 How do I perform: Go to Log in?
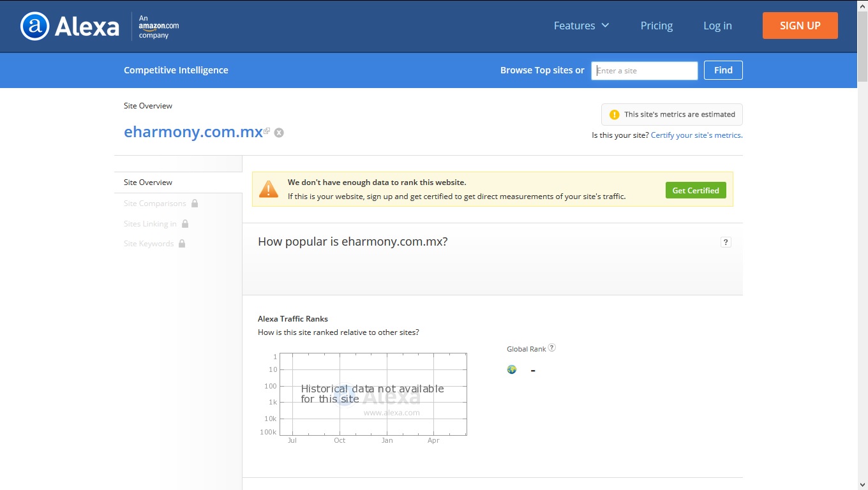(x=717, y=26)
